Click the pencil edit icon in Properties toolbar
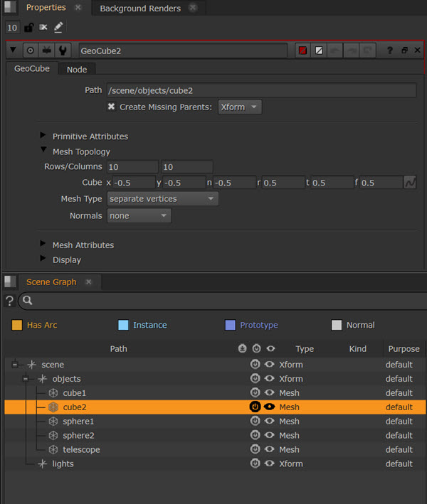 [58, 28]
